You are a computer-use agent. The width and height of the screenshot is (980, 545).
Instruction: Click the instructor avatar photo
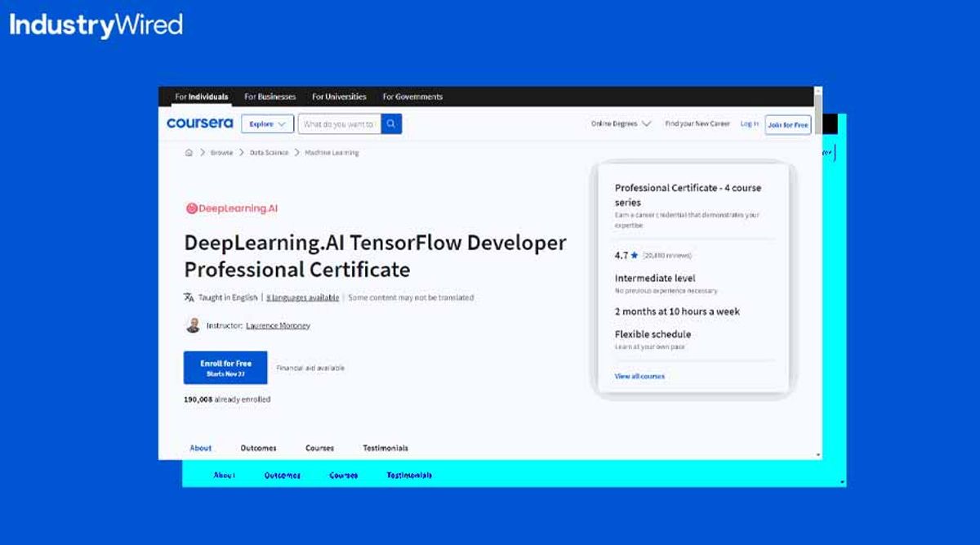point(192,324)
